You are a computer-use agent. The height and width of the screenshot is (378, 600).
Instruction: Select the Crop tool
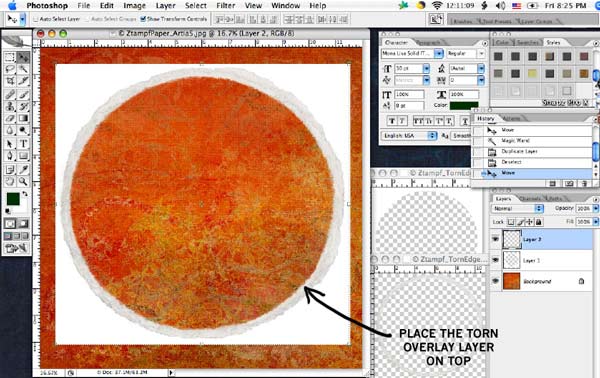coord(10,81)
